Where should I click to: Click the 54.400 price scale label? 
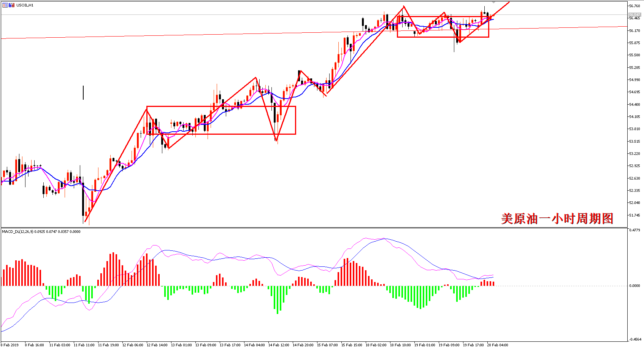(634, 104)
